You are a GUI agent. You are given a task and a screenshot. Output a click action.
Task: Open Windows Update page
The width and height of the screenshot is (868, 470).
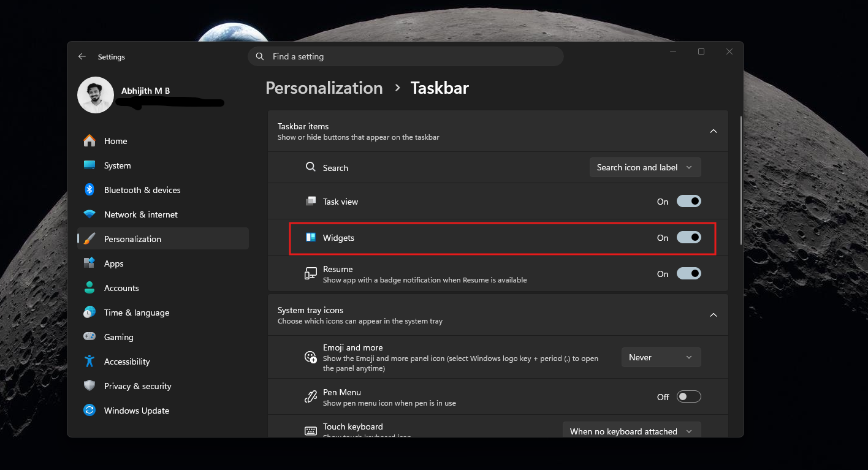click(x=163, y=411)
